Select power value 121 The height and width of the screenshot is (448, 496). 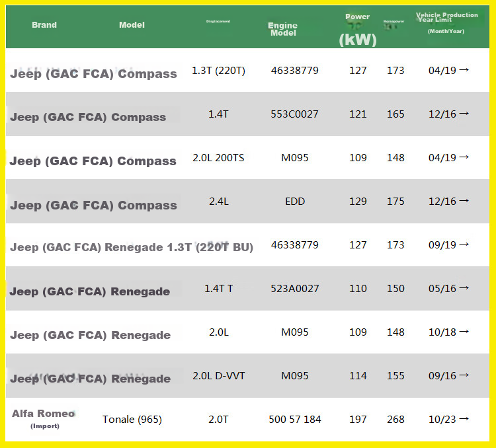point(358,114)
